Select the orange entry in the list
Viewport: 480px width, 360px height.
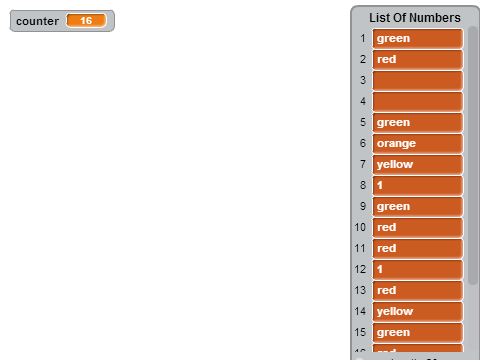418,144
